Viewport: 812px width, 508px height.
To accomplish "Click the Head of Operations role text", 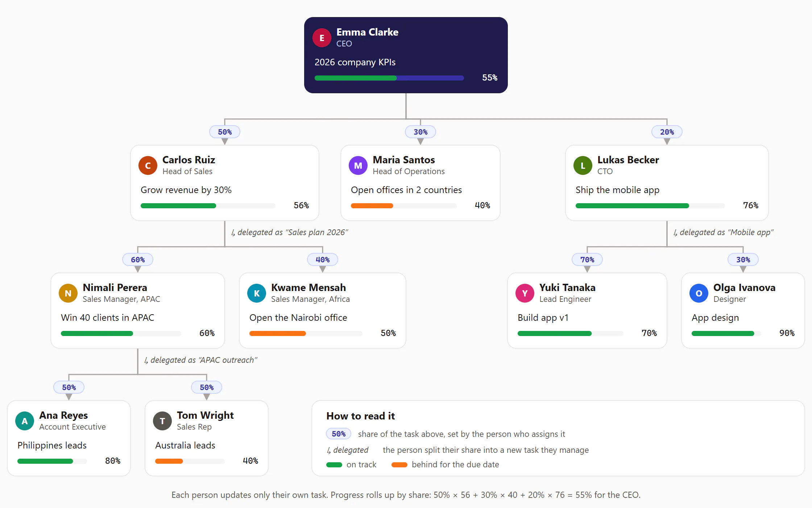I will (x=409, y=171).
